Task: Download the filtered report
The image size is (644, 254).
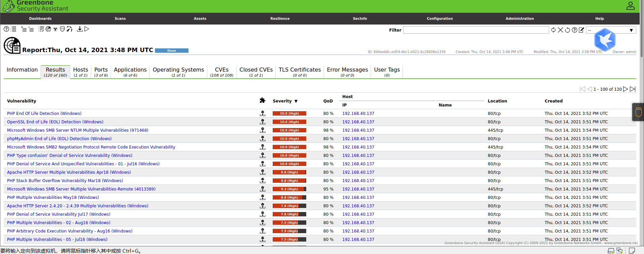Action: tap(80, 29)
